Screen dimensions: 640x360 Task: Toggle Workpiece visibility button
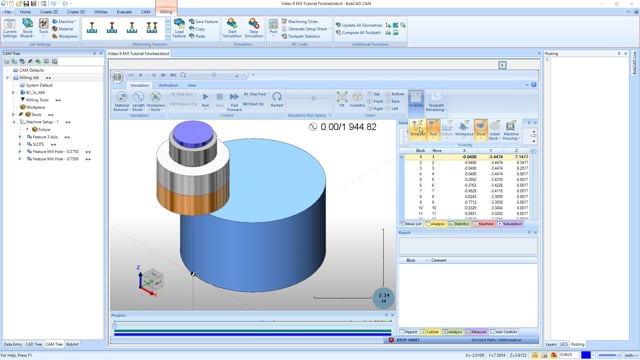(x=464, y=129)
